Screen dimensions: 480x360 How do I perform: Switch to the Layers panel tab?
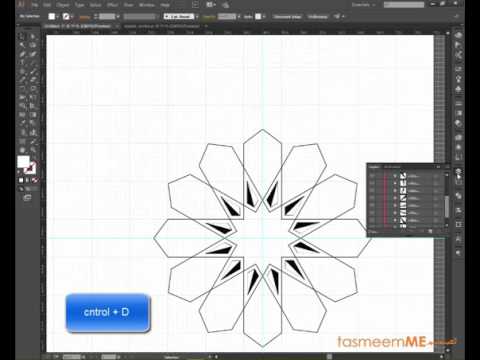coord(374,167)
